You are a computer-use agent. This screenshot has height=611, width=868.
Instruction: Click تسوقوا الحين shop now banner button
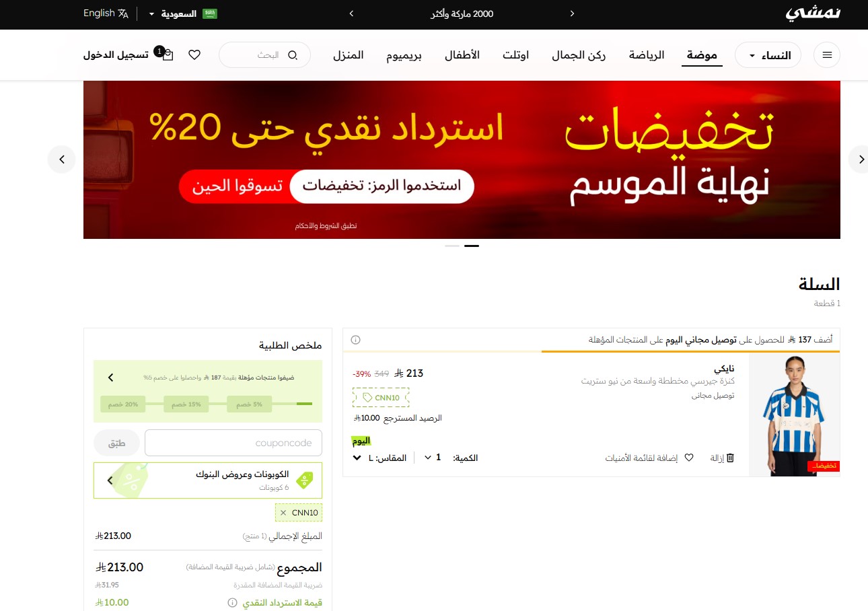tap(235, 186)
